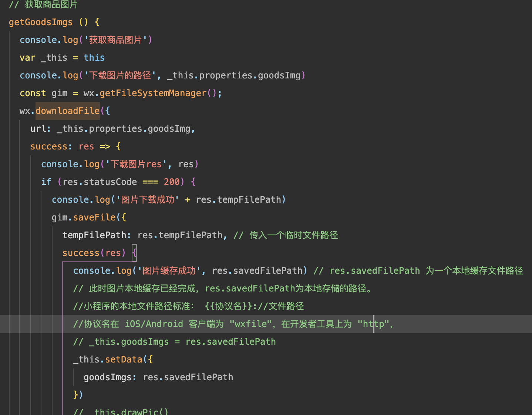532x415 pixels.
Task: Click the '图片缓存成功' string literal
Action: click(168, 270)
